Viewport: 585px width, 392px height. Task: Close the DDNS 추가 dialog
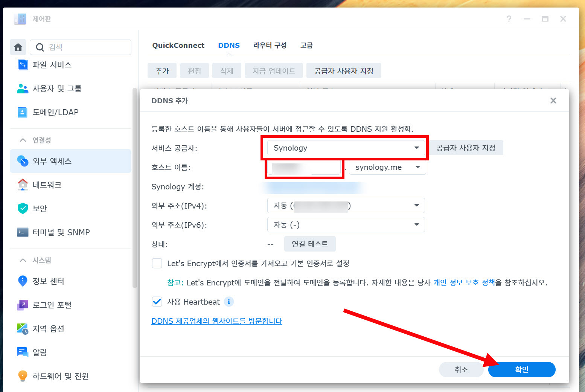coord(553,101)
